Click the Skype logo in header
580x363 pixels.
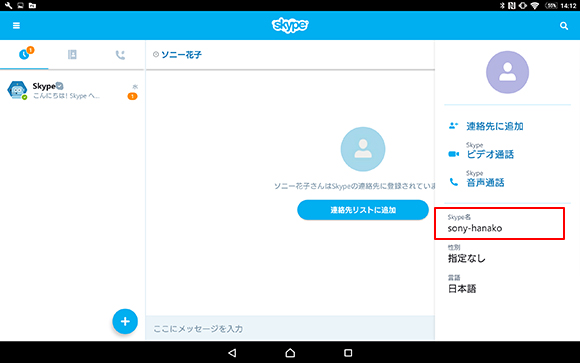tap(290, 25)
